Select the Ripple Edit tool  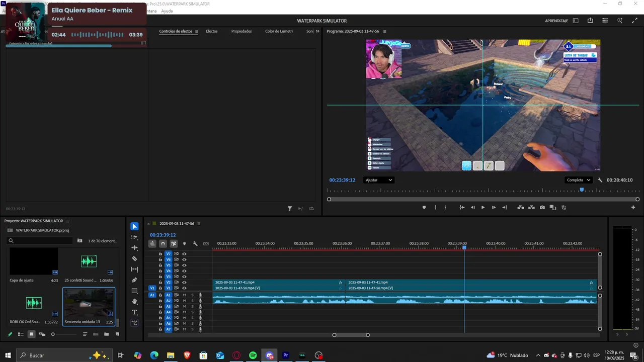click(x=134, y=248)
